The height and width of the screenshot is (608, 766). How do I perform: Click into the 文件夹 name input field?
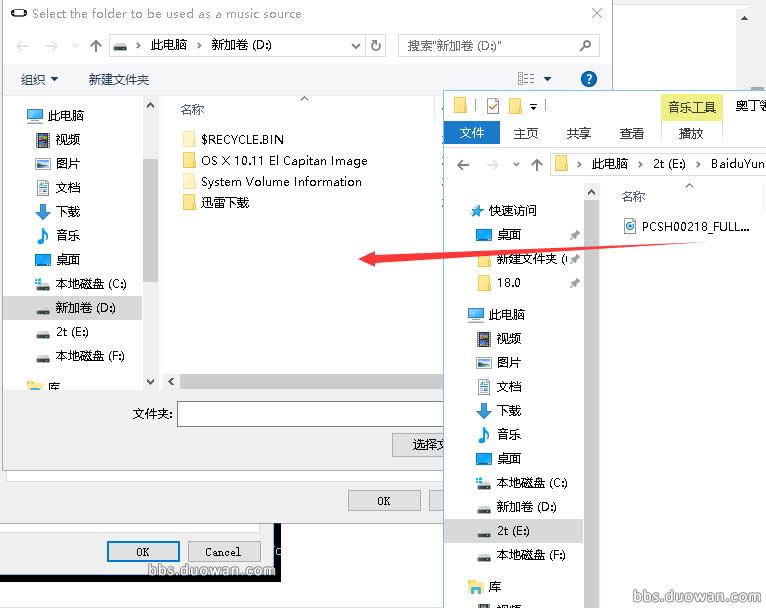(x=310, y=413)
